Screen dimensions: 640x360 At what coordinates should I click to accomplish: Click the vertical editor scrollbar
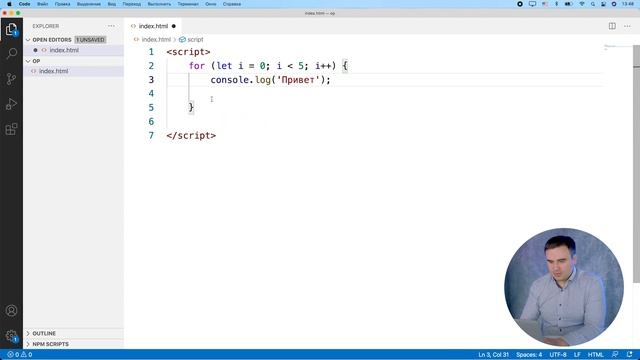pyautogui.click(x=636, y=163)
